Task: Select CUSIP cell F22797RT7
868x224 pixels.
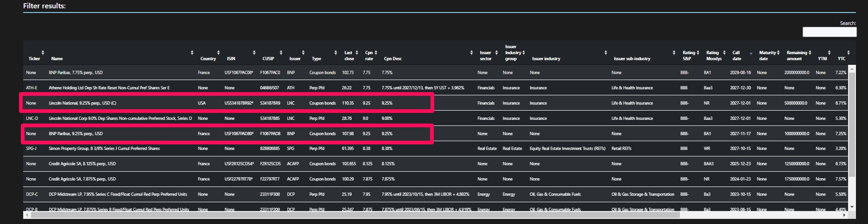Action: click(270, 179)
